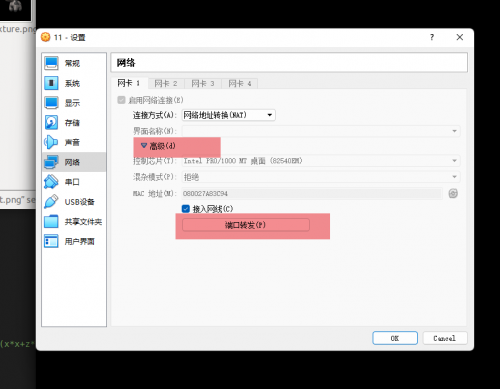This screenshot has height=389, width=500.
Task: Select the 共享文件夹 shared folder icon
Action: click(51, 222)
